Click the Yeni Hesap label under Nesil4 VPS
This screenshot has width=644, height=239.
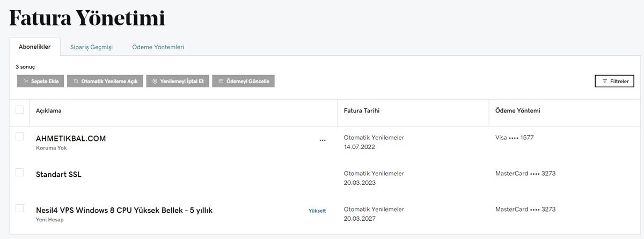(49, 220)
